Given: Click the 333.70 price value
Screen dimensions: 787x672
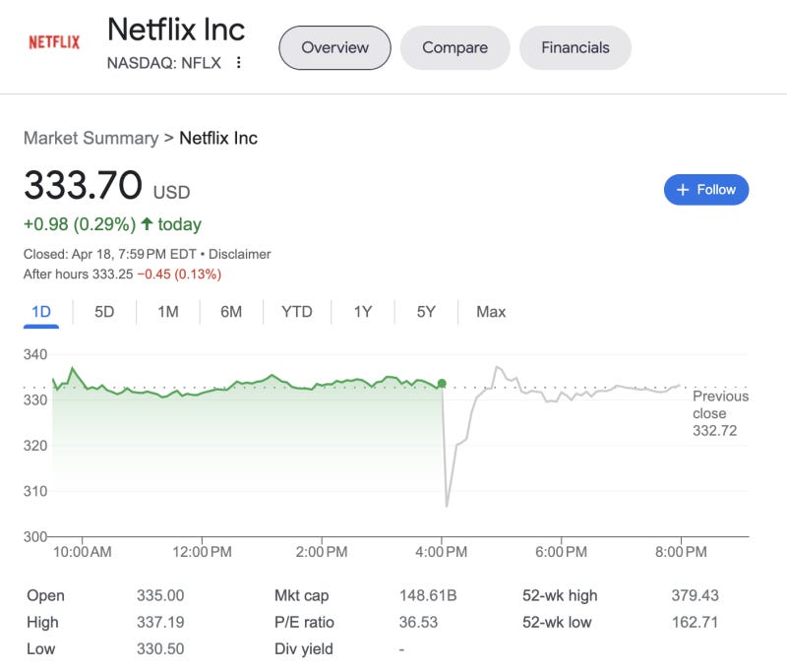Looking at the screenshot, I should [x=84, y=185].
